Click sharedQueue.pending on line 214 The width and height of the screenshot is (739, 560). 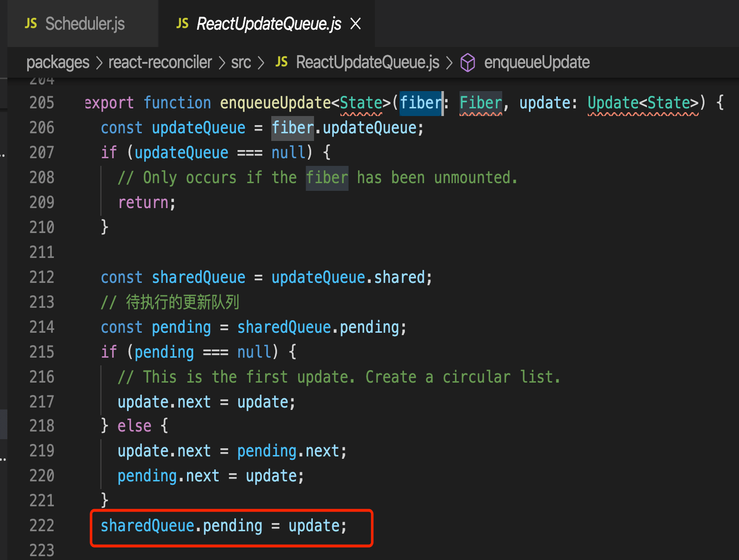(x=318, y=327)
